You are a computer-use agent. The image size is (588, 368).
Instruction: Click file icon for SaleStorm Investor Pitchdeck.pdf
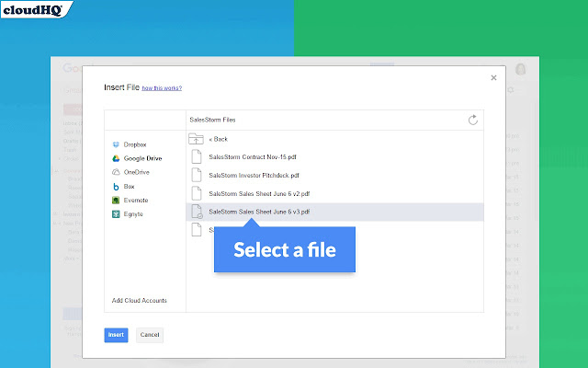197,175
